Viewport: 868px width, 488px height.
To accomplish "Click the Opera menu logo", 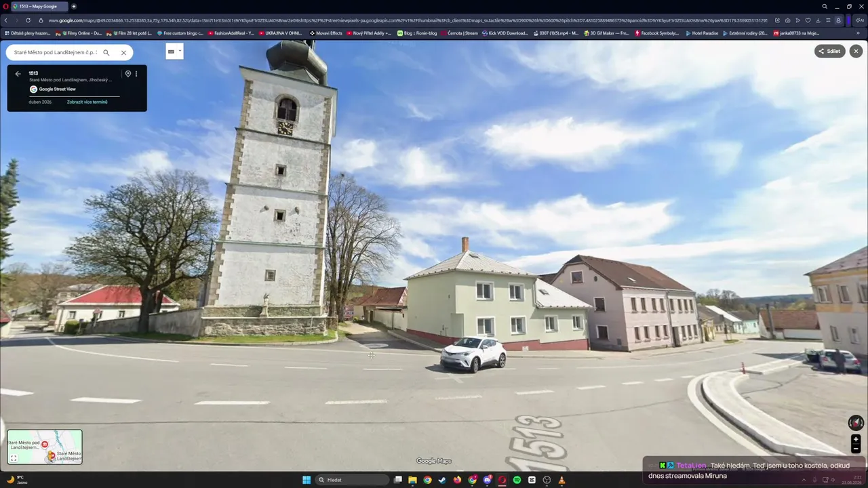I will (5, 6).
